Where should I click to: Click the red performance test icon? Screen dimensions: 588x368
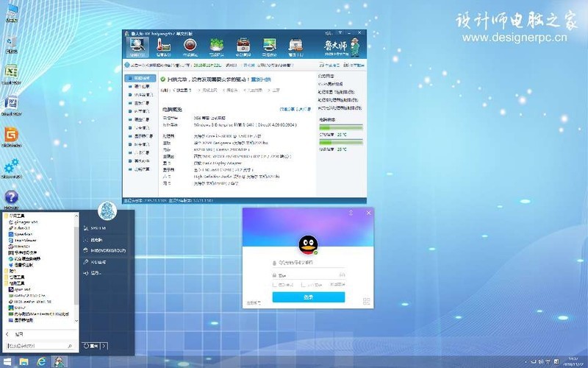pos(190,47)
